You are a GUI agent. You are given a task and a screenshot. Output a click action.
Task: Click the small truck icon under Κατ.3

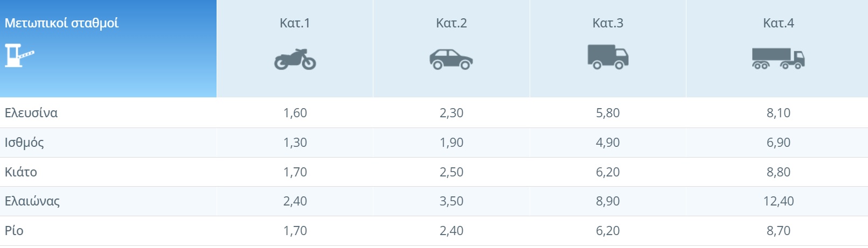coord(608,57)
